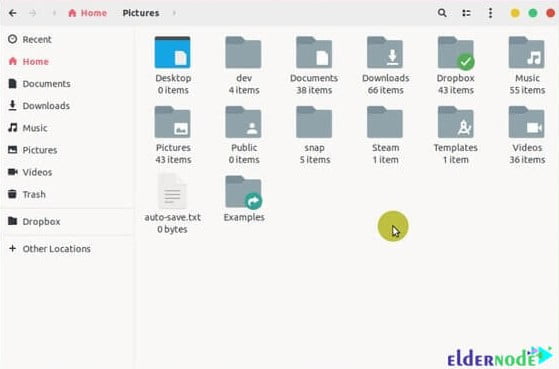Select the Music folder icon in grid
The width and height of the screenshot is (559, 369).
527,52
